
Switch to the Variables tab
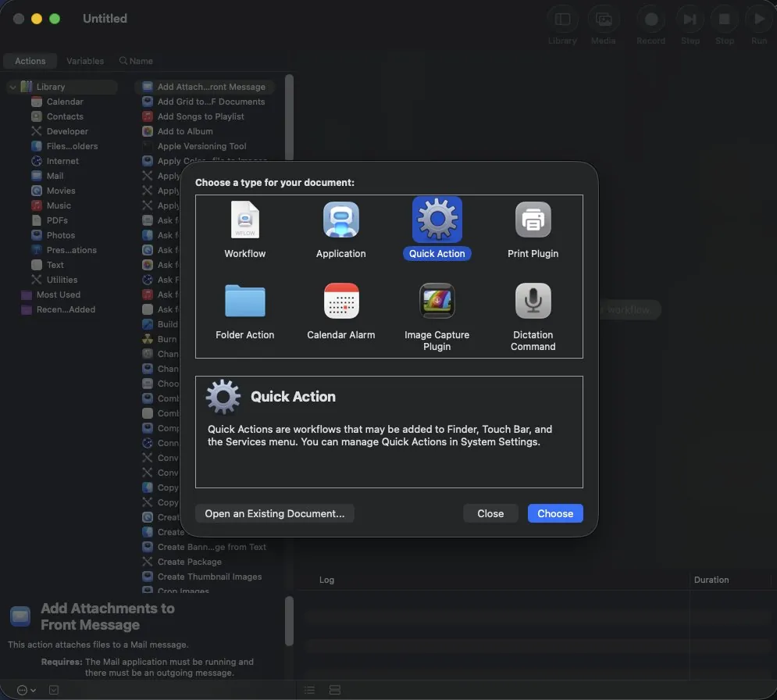tap(85, 61)
